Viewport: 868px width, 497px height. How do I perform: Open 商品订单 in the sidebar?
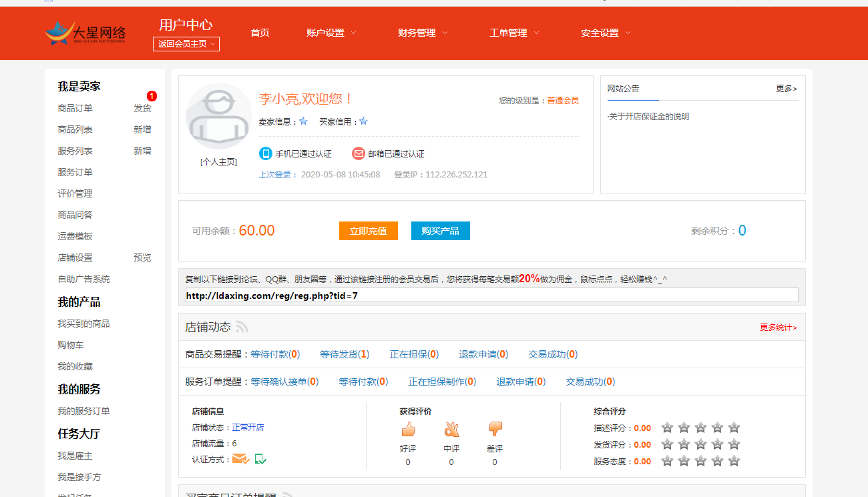[x=75, y=108]
